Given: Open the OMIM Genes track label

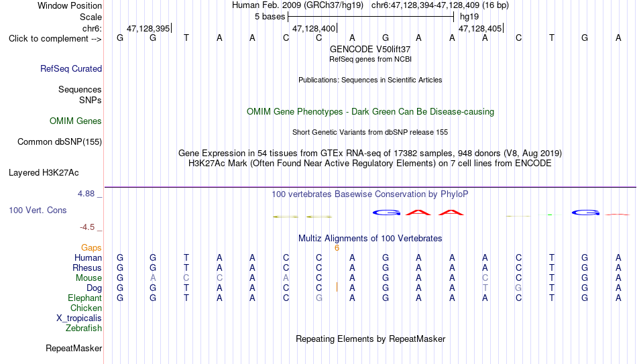Looking at the screenshot, I should click(x=76, y=121).
